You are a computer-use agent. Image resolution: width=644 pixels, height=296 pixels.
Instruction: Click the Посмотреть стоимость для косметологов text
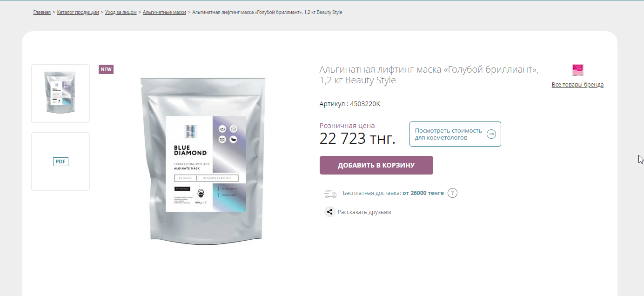coord(449,134)
